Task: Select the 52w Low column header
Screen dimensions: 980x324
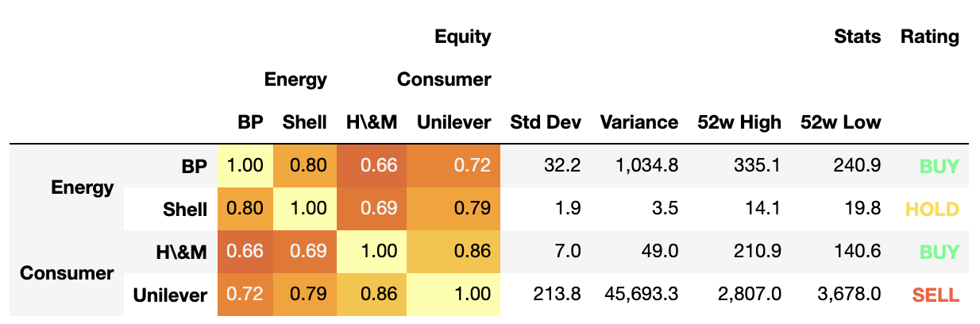Action: (841, 122)
